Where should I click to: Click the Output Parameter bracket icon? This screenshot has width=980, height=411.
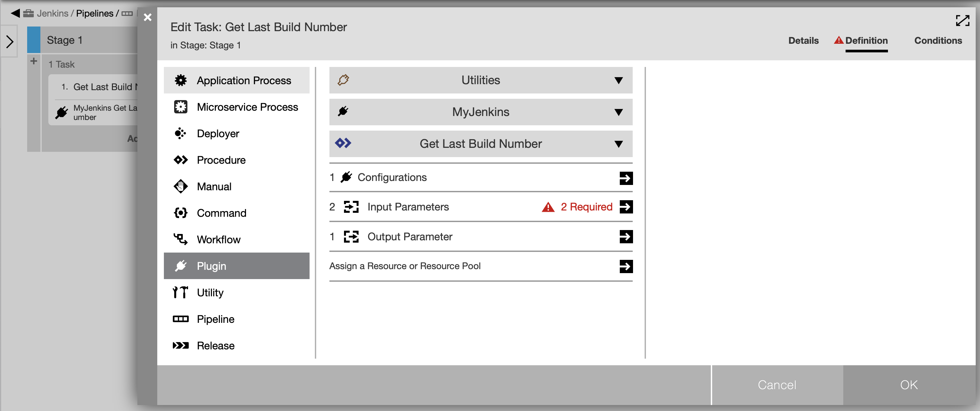point(351,237)
